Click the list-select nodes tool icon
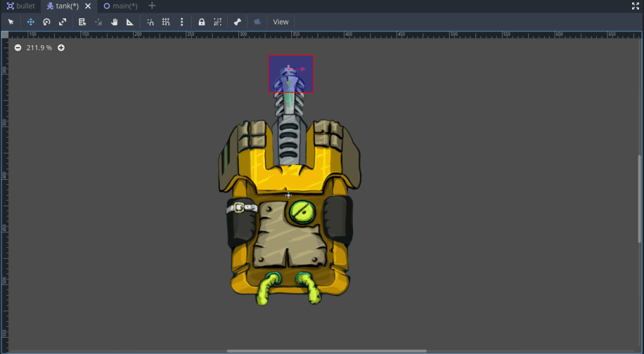This screenshot has width=644, height=354. (82, 22)
